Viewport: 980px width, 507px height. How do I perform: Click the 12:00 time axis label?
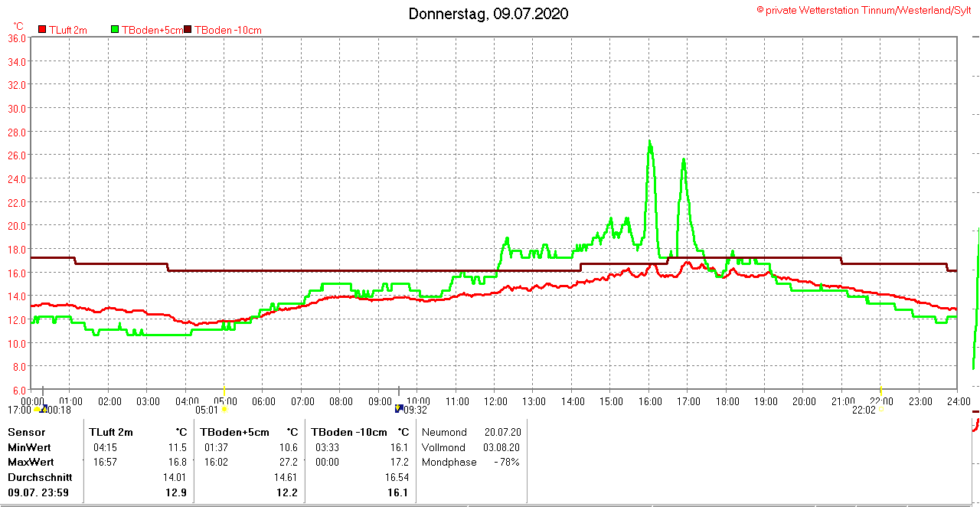coord(495,401)
